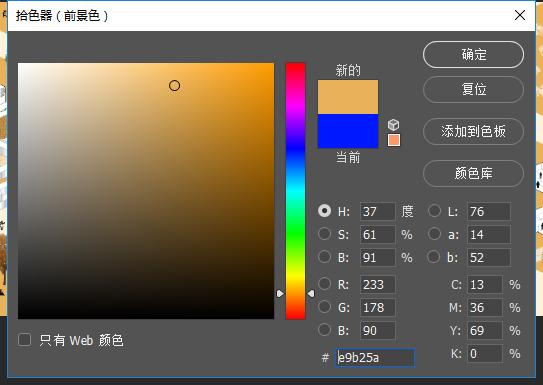Screen dimensions: 543x385
Task: Select the L lightness radio button
Action: [434, 211]
